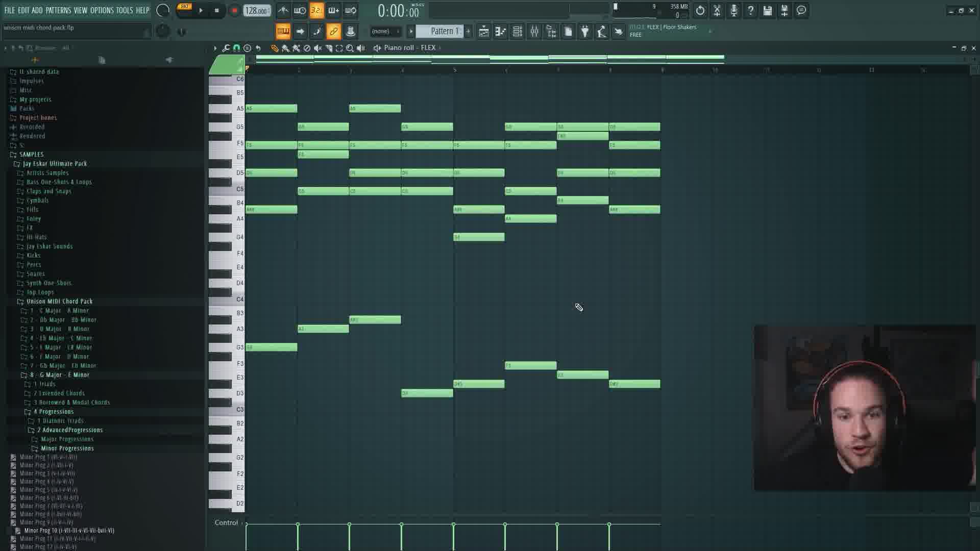Image resolution: width=980 pixels, height=551 pixels.
Task: Click the C5 piano key
Action: 226,189
